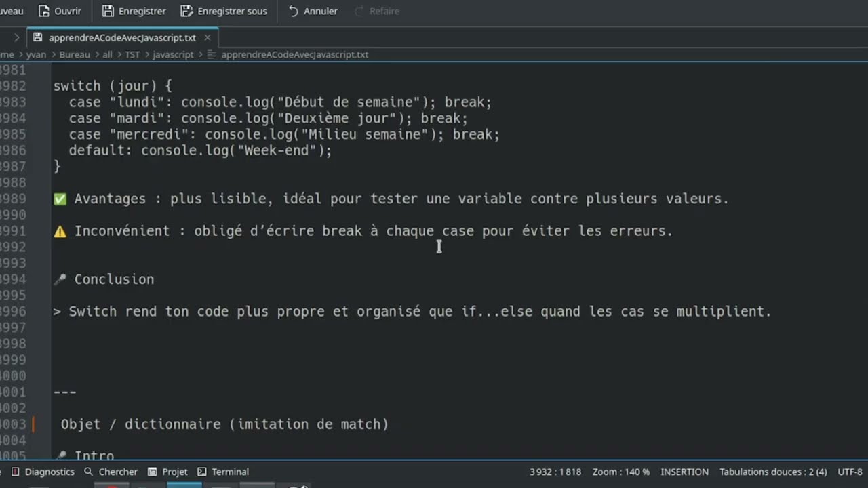Open the Zoom : 140 % control
The height and width of the screenshot is (488, 868).
coord(621,472)
